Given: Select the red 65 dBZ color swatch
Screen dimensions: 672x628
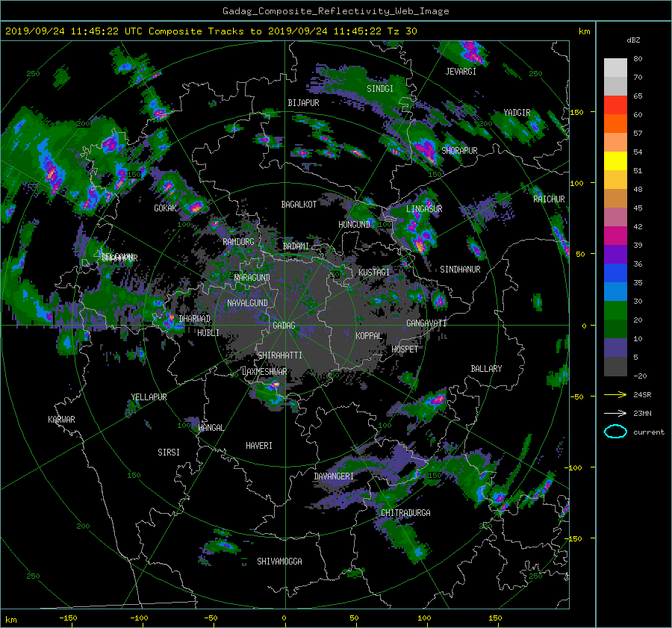Looking at the screenshot, I should coord(615,105).
